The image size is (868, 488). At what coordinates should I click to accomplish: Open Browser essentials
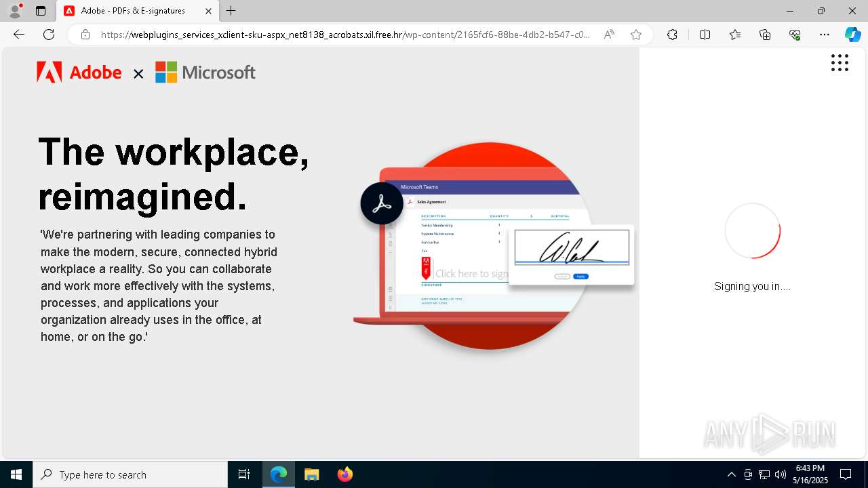click(795, 35)
